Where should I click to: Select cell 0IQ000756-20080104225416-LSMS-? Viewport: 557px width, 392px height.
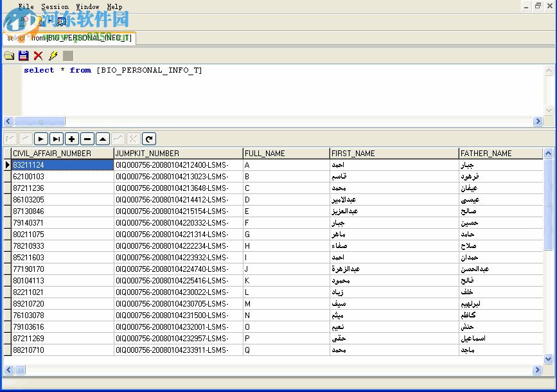click(x=179, y=281)
